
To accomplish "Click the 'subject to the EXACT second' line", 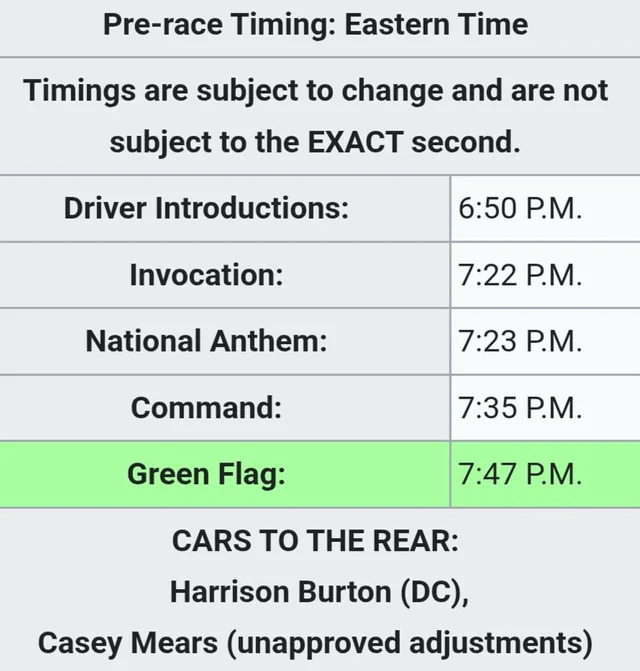I will pos(315,142).
